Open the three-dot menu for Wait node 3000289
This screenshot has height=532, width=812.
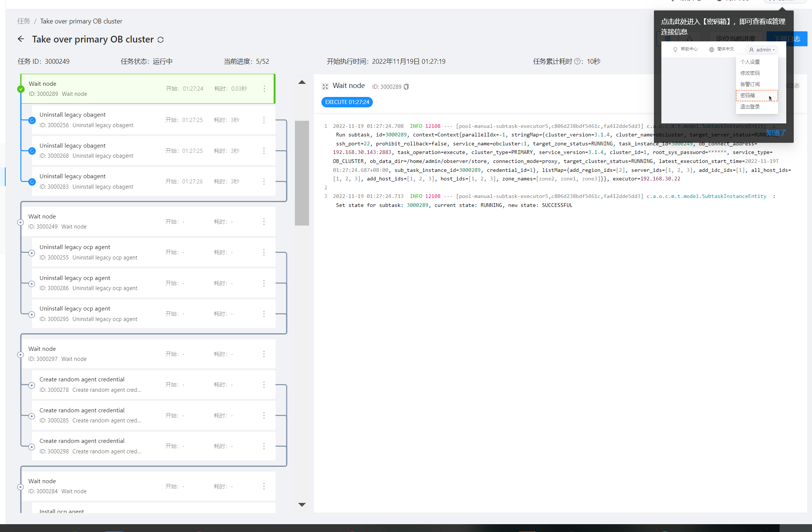[264, 89]
